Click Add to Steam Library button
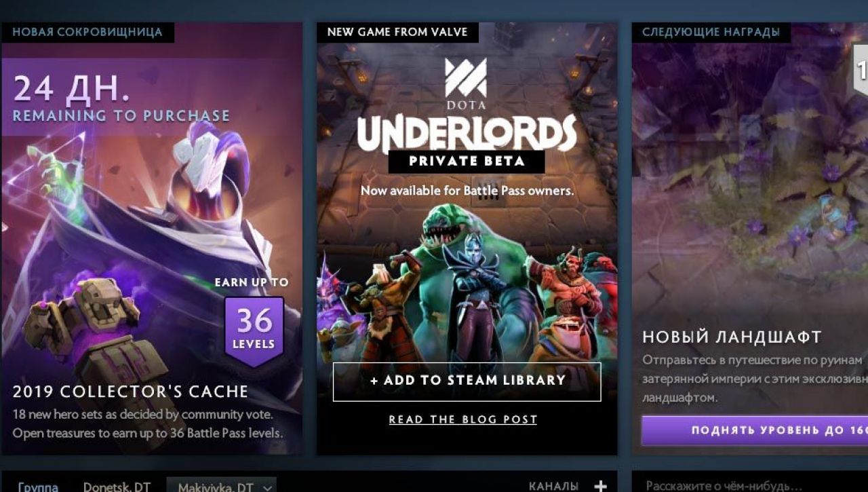The width and height of the screenshot is (868, 492). coord(467,381)
